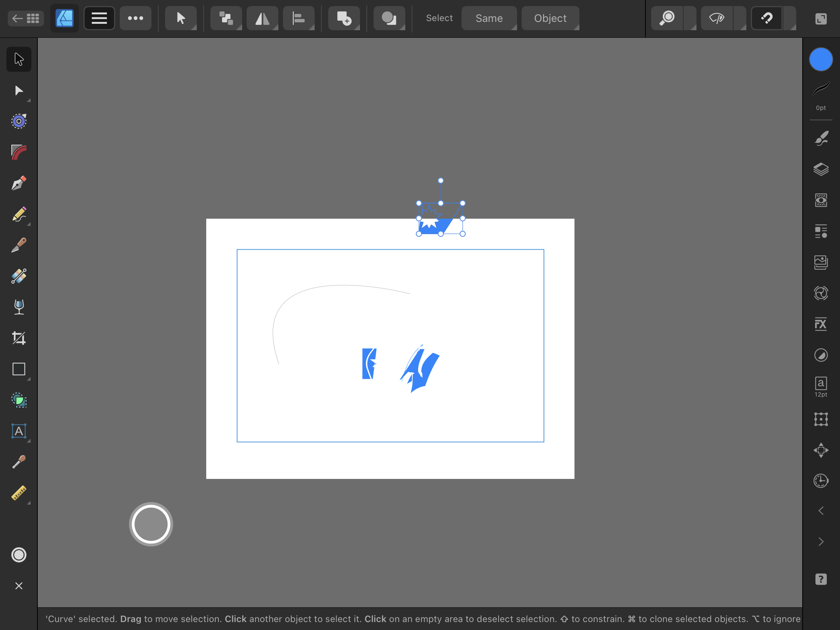Open dropdown beside preview mode eye
Image resolution: width=840 pixels, height=630 pixels.
tap(740, 18)
